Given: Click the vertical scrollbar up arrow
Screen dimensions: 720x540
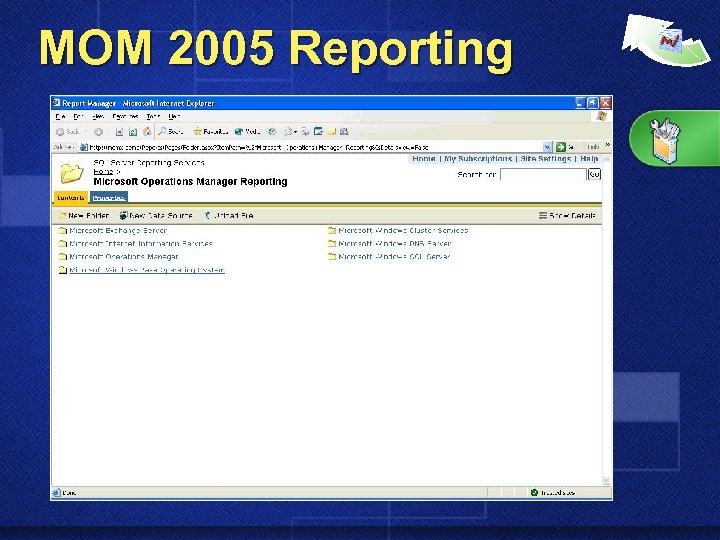Looking at the screenshot, I should pos(607,159).
